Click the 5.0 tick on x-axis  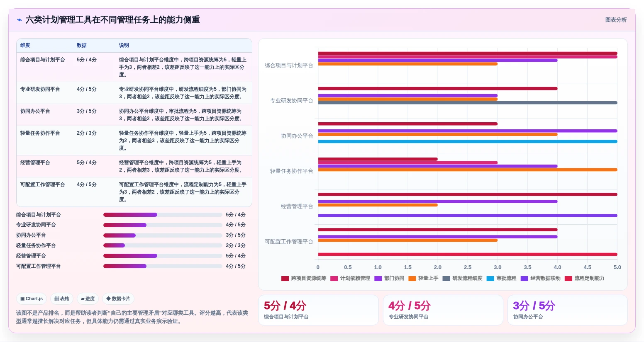[x=617, y=267]
